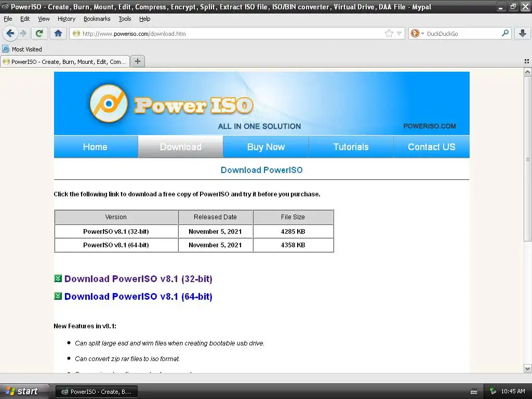
Task: Open the Tools menu
Action: coord(125,19)
